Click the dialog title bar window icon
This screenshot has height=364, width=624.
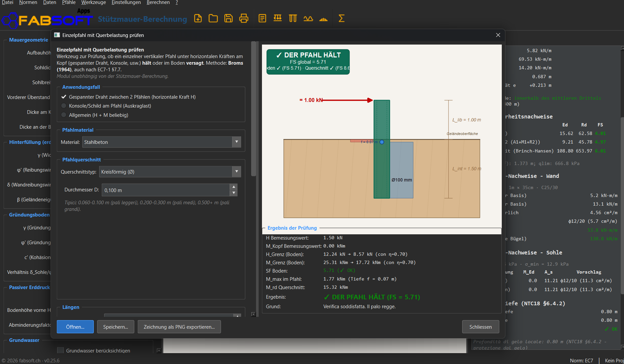pos(57,35)
